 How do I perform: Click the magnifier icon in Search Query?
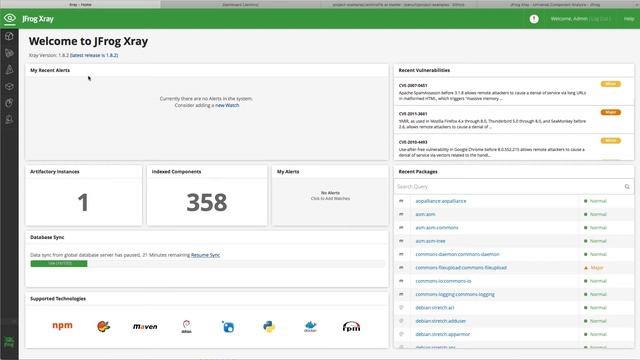tap(627, 187)
